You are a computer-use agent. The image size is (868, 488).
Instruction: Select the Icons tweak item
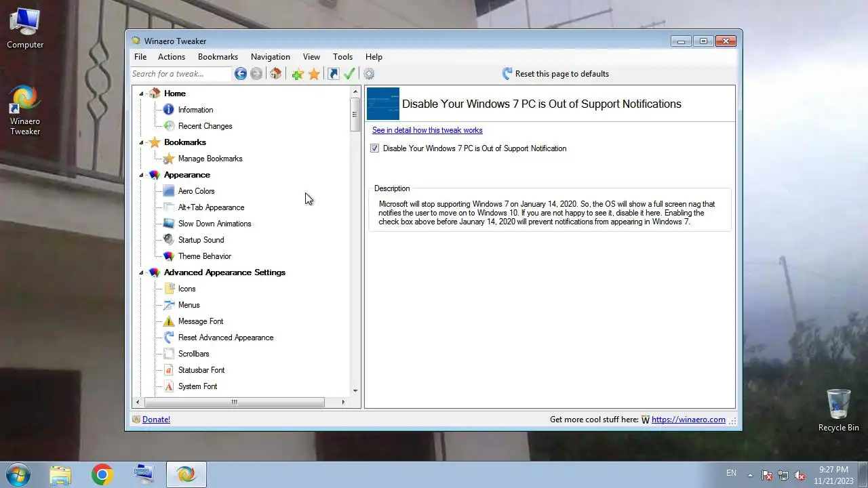click(186, 289)
